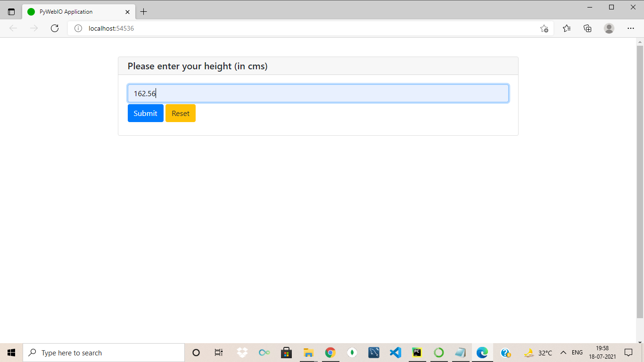
Task: Open the Windows notification center
Action: [x=628, y=353]
